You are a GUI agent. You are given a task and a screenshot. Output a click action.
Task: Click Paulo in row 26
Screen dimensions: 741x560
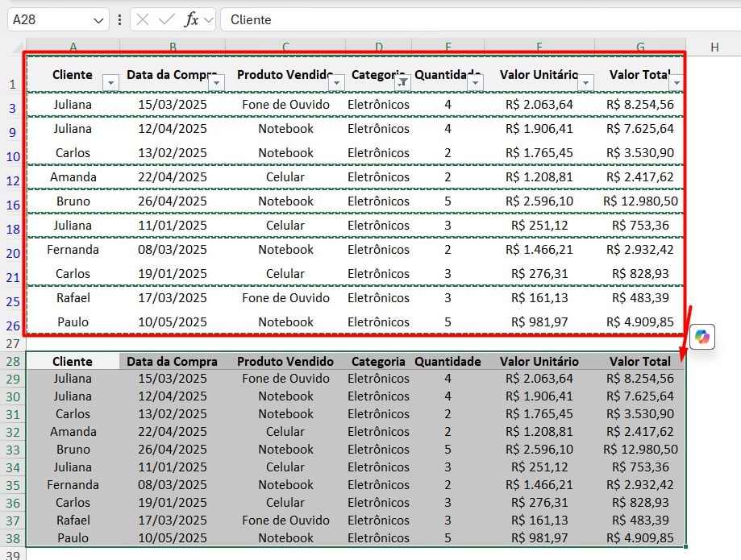click(x=73, y=322)
